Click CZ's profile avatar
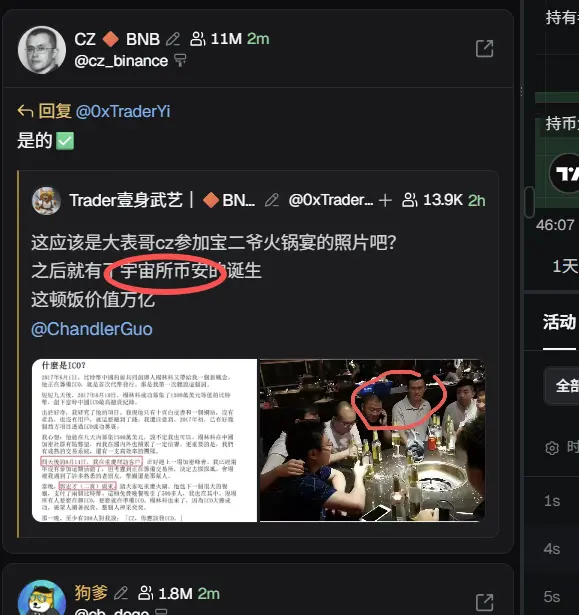The width and height of the screenshot is (579, 615). (42, 50)
